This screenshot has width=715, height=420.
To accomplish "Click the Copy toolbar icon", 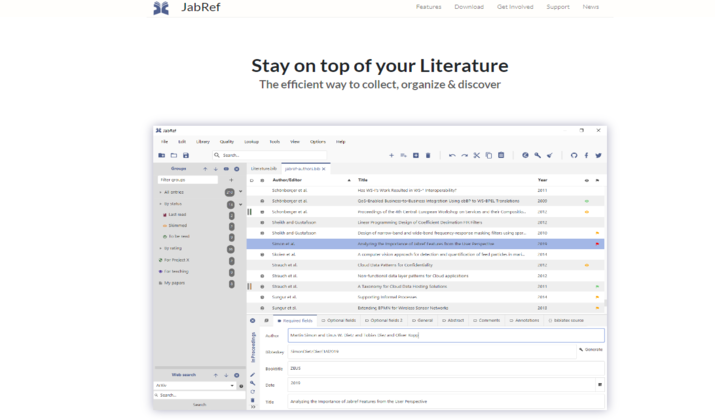I will [x=489, y=156].
